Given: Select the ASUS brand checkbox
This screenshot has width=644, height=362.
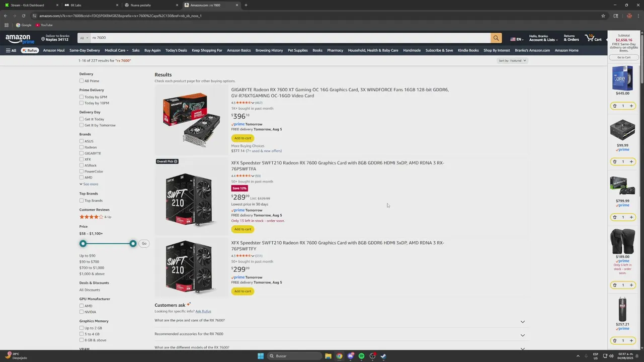Looking at the screenshot, I should pyautogui.click(x=82, y=141).
